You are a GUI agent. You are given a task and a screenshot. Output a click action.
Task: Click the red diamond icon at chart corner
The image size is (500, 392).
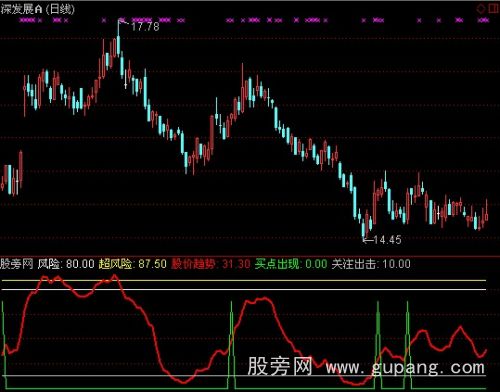[481, 8]
